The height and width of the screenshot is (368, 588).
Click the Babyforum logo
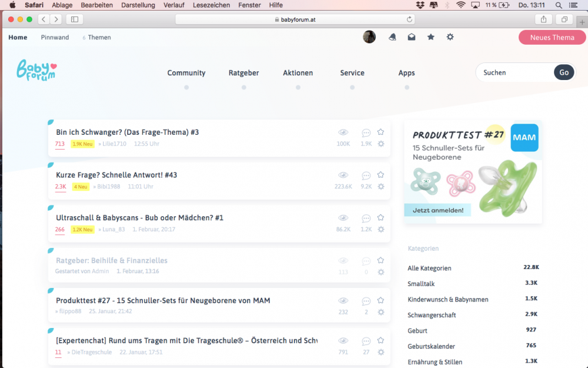coord(36,70)
